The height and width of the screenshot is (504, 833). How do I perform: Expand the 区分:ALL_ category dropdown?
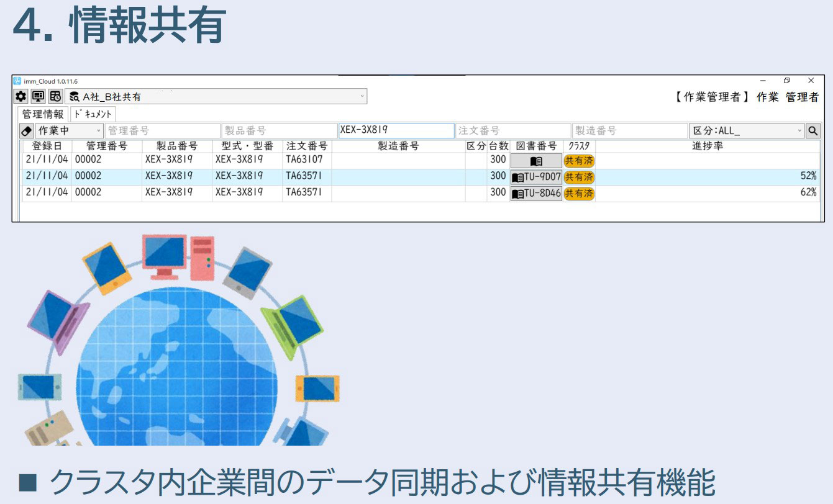pos(799,131)
